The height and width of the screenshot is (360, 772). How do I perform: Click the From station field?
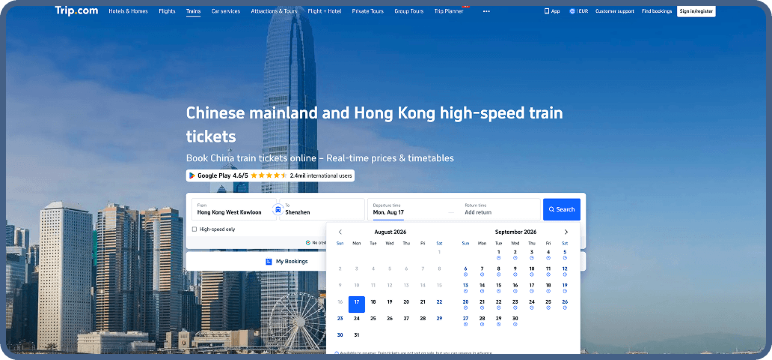pos(234,209)
